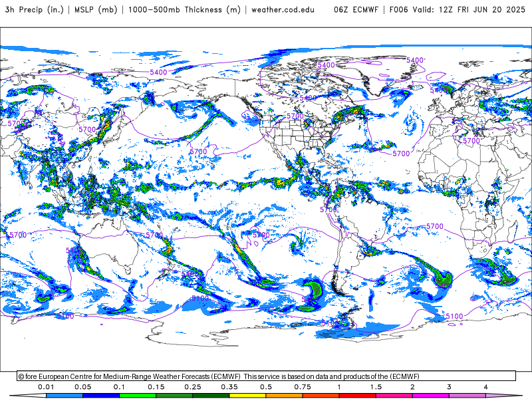The height and width of the screenshot is (399, 532).
Task: Click the 0.01 legend value
Action: click(46, 387)
